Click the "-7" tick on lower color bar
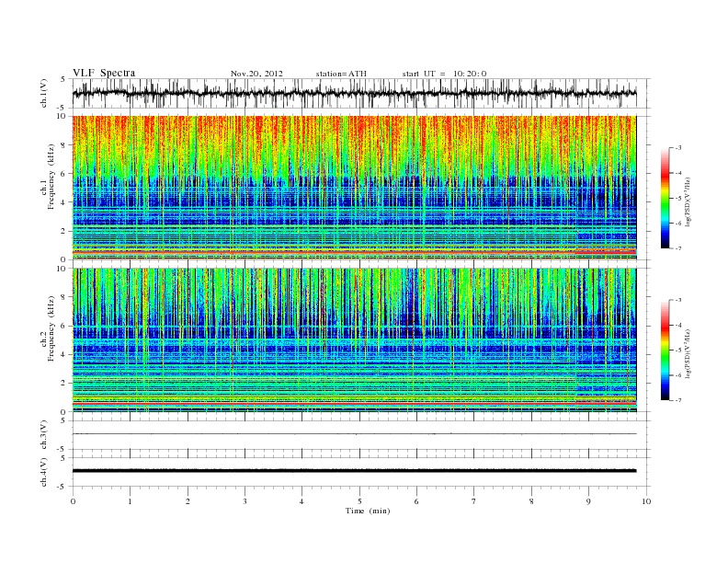Image resolution: width=728 pixels, height=563 pixels. point(677,400)
